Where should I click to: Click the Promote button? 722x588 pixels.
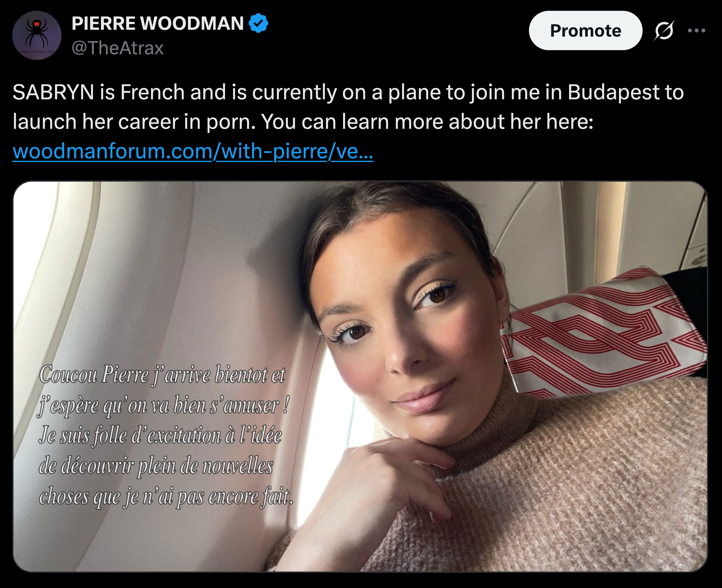coord(586,30)
